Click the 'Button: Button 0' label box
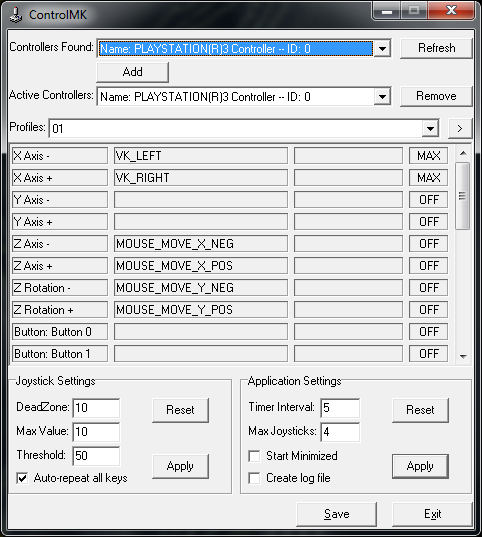The image size is (482, 537). (60, 332)
